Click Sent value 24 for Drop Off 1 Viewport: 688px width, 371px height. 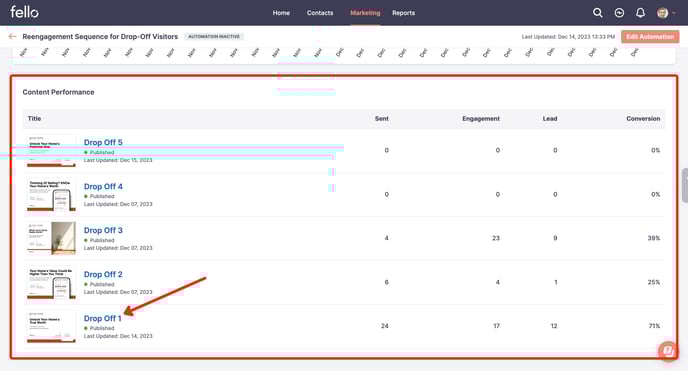pyautogui.click(x=385, y=326)
